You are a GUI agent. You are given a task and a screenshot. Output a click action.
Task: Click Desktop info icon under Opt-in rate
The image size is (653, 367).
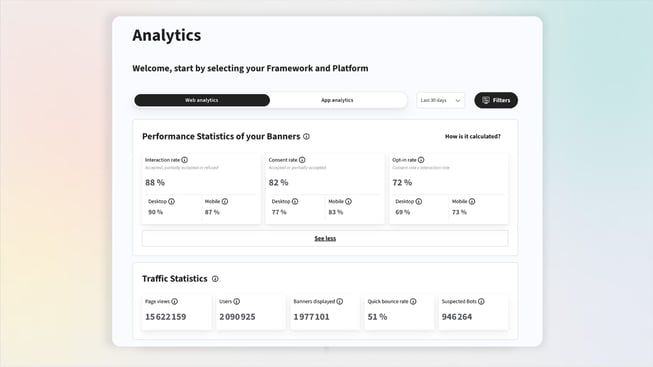click(x=419, y=202)
